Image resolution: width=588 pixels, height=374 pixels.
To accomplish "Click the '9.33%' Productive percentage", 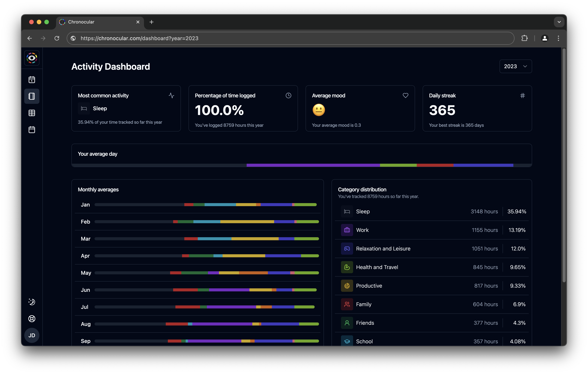I will pos(518,286).
